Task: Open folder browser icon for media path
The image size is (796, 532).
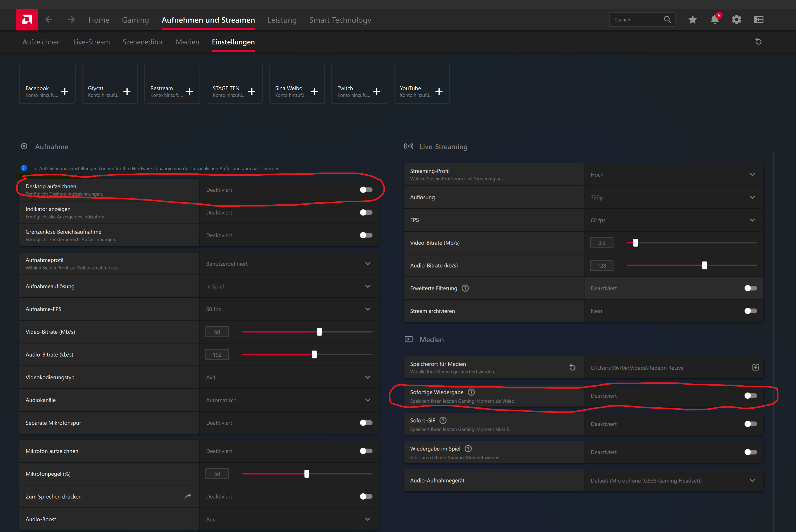Action: 755,368
